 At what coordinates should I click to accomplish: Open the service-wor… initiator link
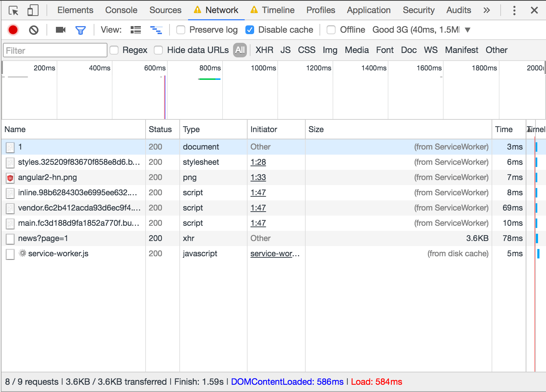275,254
